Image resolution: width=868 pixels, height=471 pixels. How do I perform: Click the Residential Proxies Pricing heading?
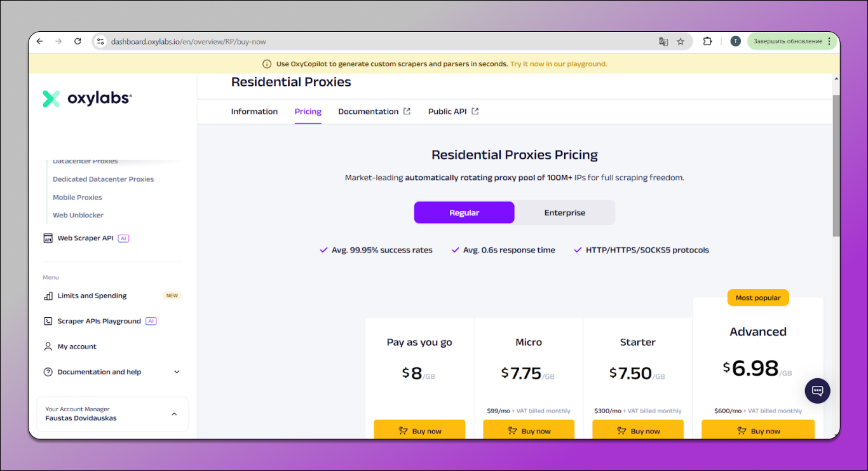515,154
